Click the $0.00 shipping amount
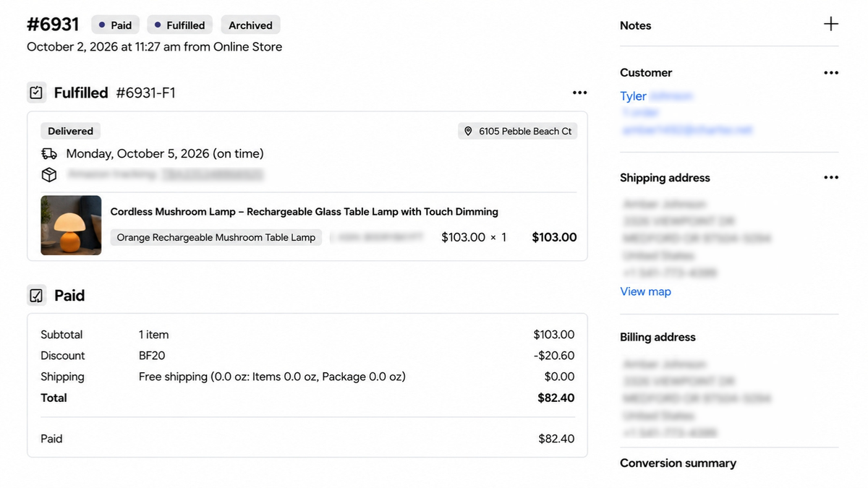Screen dimensions: 868x488 tap(559, 377)
